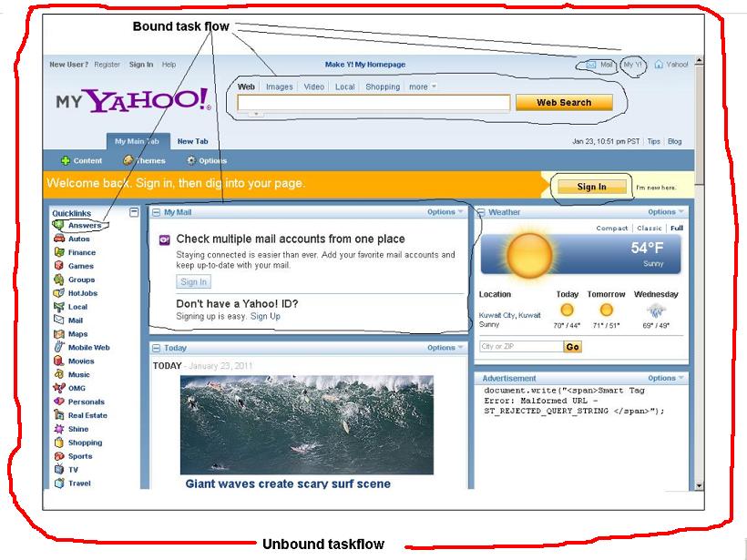
Task: Switch weather view to Full
Action: coord(677,228)
